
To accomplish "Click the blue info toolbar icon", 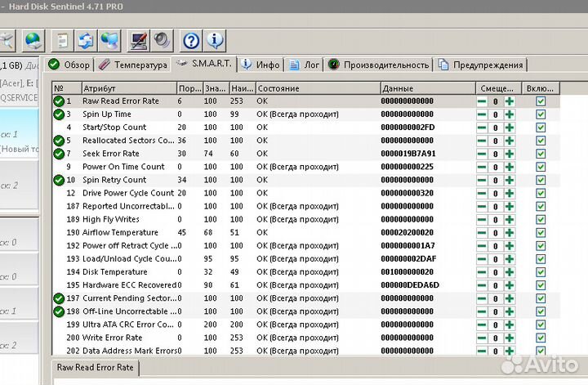I will [x=216, y=39].
